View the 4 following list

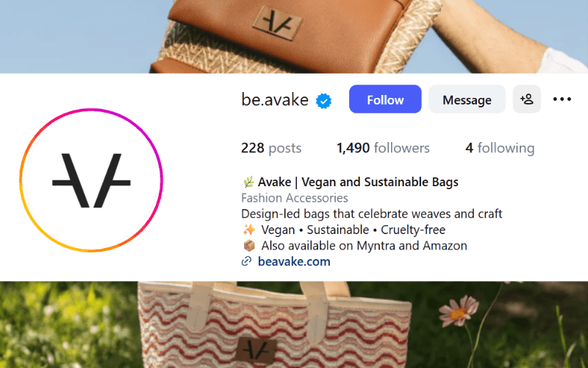pos(500,148)
